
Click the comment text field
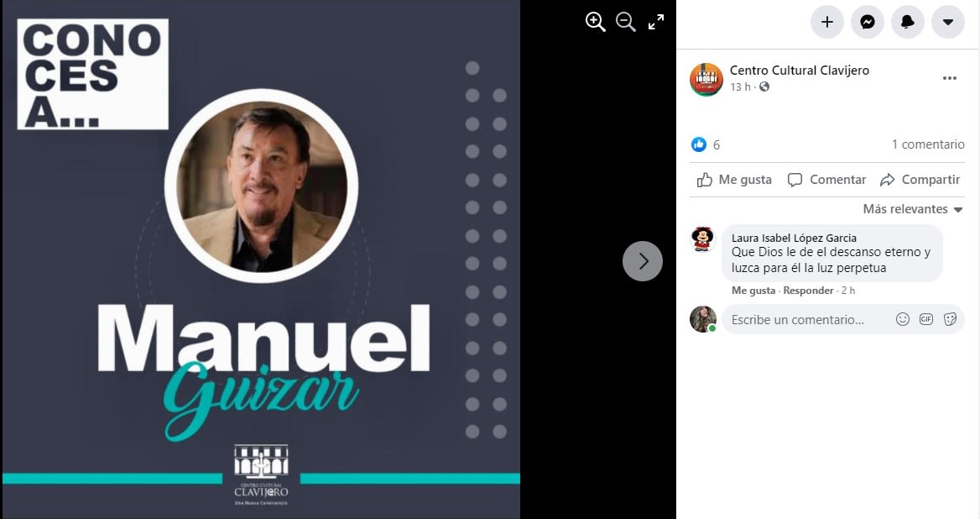[810, 319]
